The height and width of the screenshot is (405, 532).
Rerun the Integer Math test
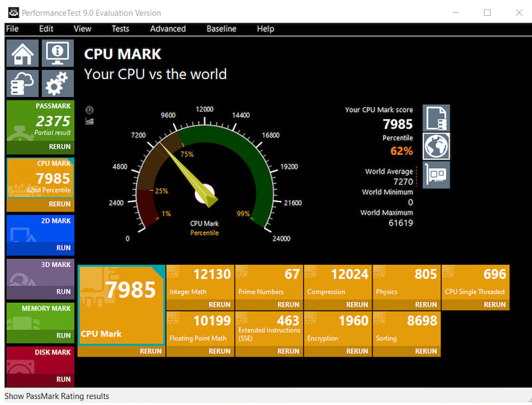200,305
